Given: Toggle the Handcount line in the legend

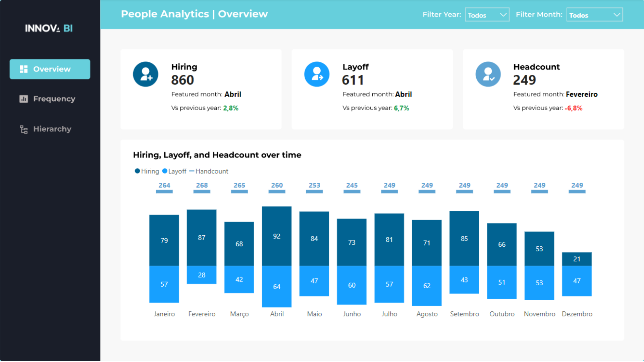Looking at the screenshot, I should [x=192, y=171].
